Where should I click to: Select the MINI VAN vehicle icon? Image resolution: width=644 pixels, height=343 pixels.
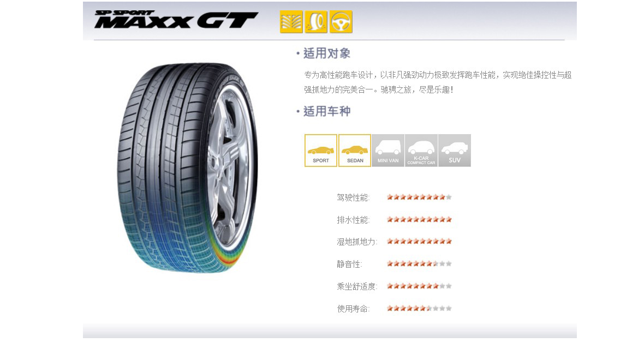coord(388,151)
